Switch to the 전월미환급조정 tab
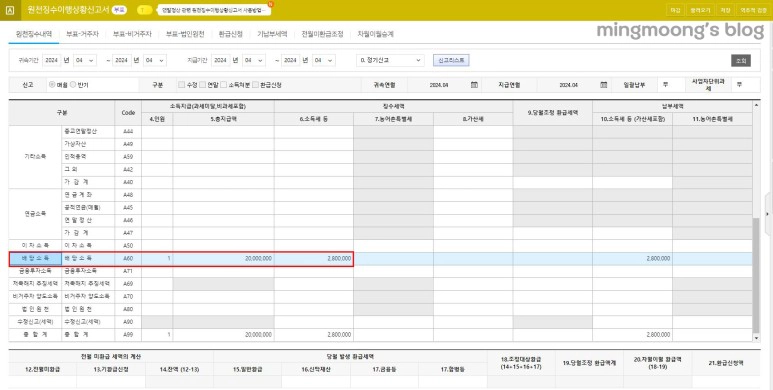Screen dimensions: 773x390 coord(322,35)
